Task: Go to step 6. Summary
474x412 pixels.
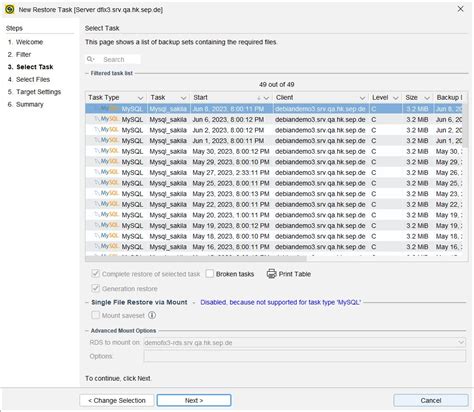Action: 26,104
